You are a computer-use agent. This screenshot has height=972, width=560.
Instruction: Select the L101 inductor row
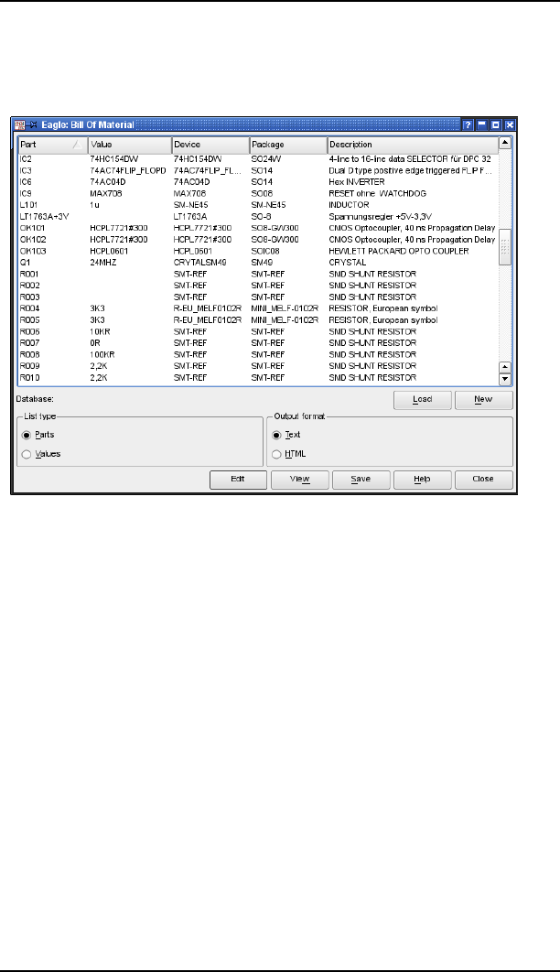tap(258, 205)
